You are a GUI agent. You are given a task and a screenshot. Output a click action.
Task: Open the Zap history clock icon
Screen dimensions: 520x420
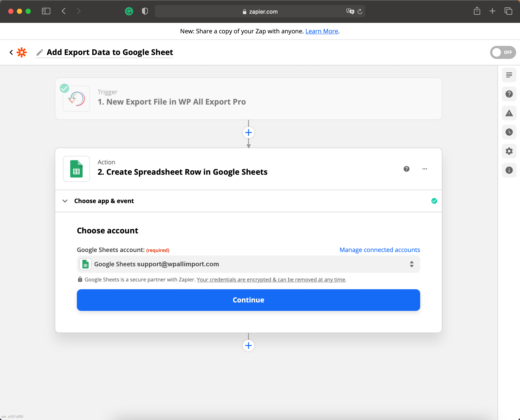pos(509,132)
